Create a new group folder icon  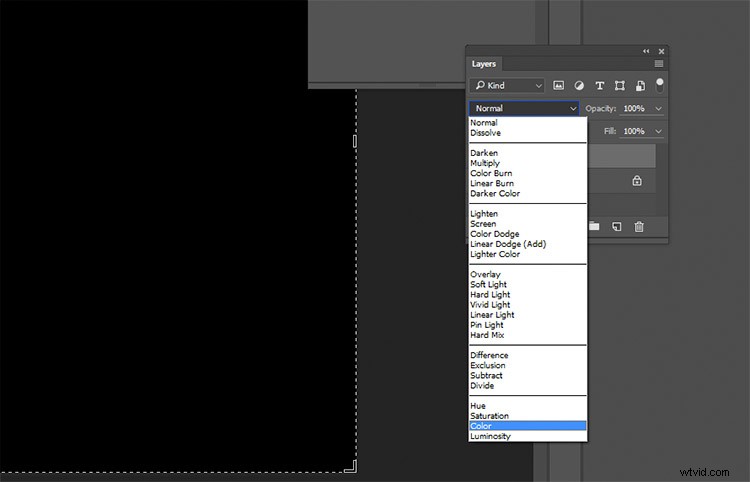pyautogui.click(x=594, y=226)
